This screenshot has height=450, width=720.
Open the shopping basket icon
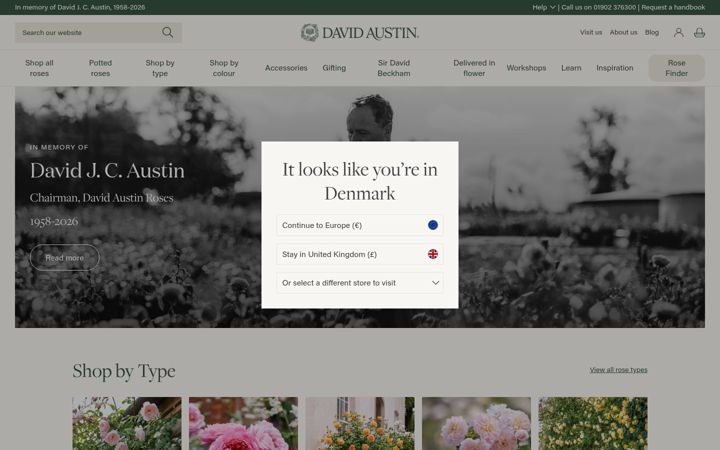699,33
